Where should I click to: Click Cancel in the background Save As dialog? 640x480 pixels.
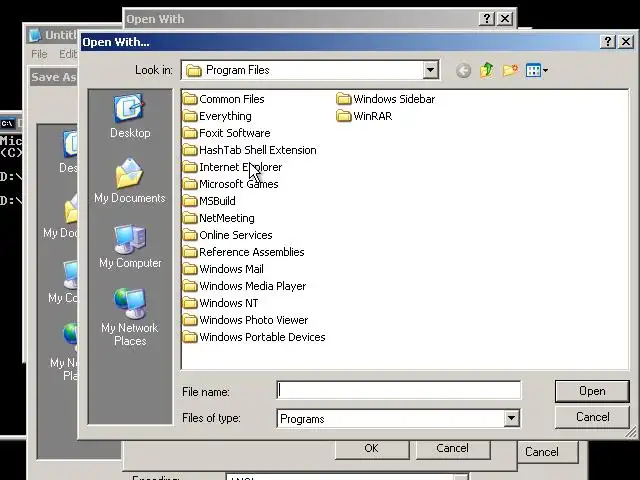pos(548,452)
